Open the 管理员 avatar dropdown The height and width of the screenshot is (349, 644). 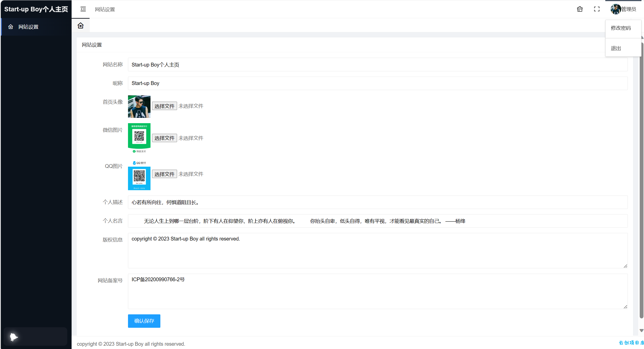click(623, 9)
